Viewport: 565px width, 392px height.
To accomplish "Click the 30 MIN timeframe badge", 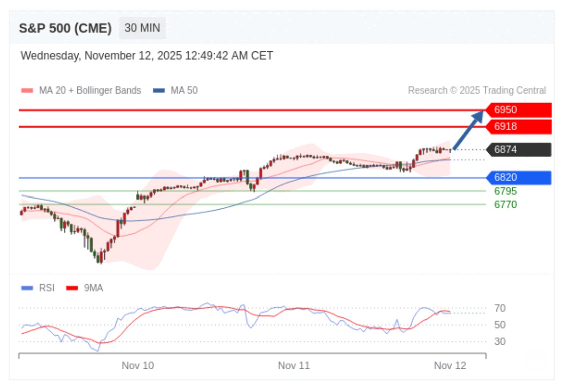I will click(142, 28).
